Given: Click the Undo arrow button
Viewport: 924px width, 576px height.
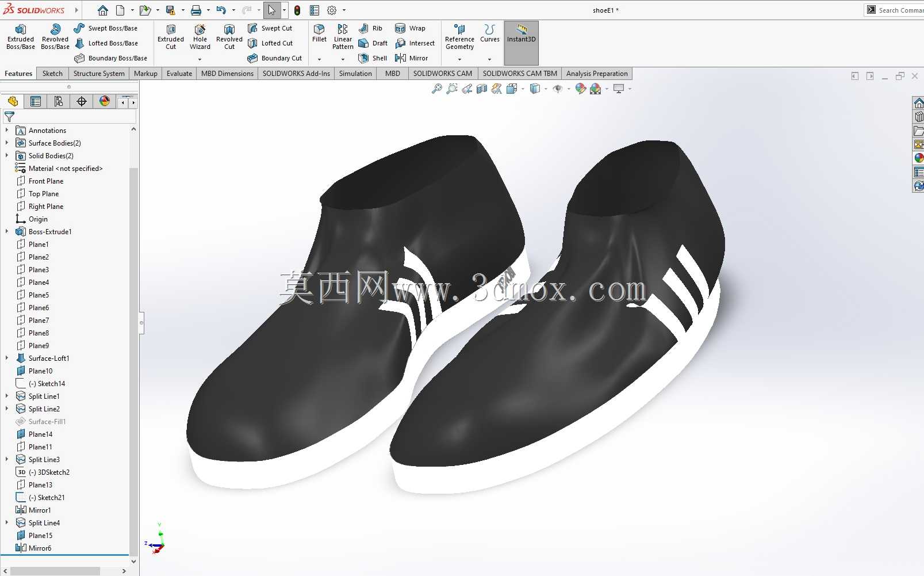Looking at the screenshot, I should (221, 10).
